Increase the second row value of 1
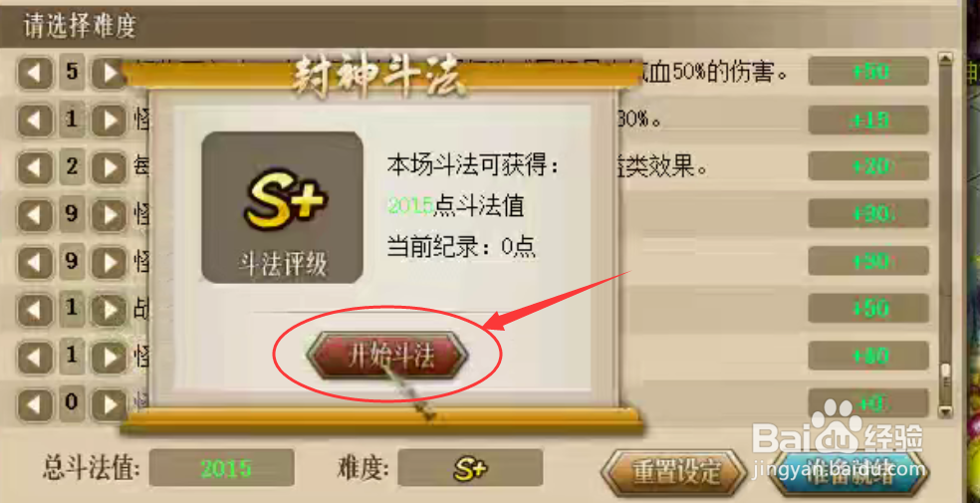 110,120
